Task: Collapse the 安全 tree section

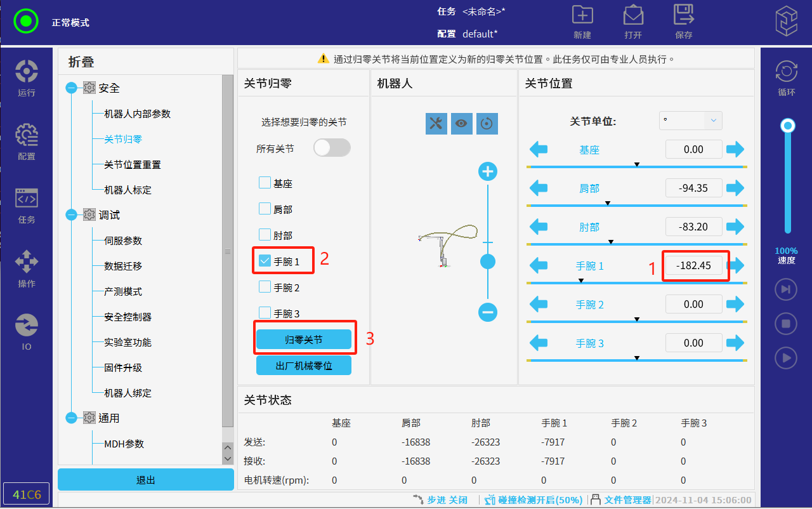Action: (72, 88)
